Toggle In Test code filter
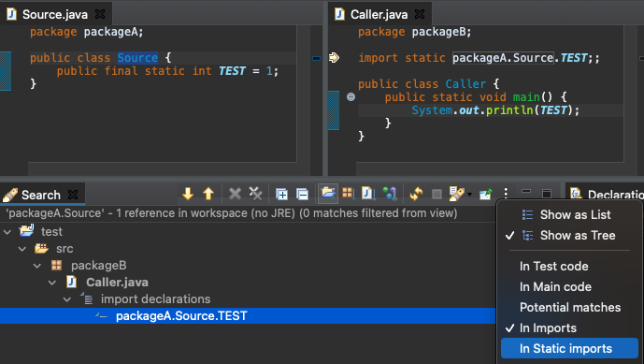The image size is (644, 364). tap(569, 266)
